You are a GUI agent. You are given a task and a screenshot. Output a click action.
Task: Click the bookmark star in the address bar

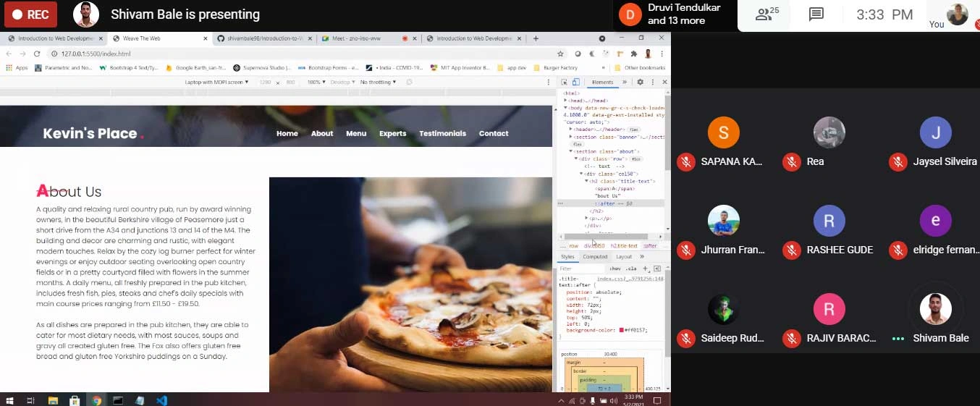point(560,54)
